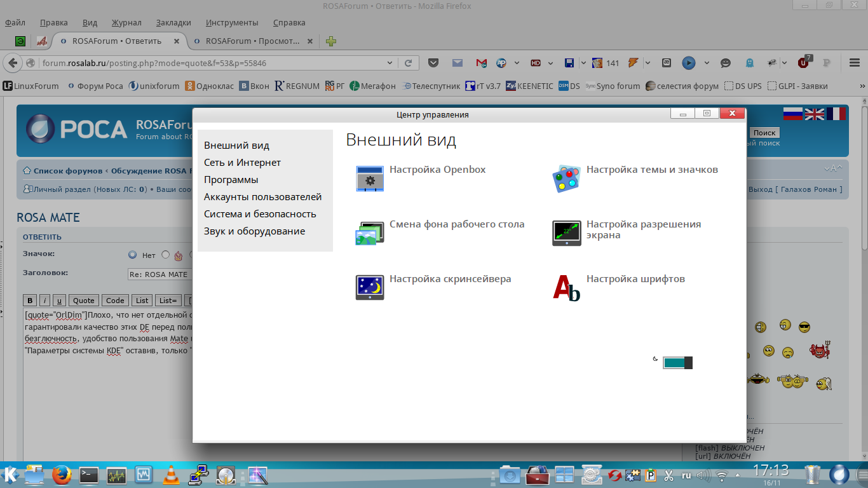This screenshot has height=488, width=868.
Task: Open the terminal from the taskbar
Action: pos(88,475)
